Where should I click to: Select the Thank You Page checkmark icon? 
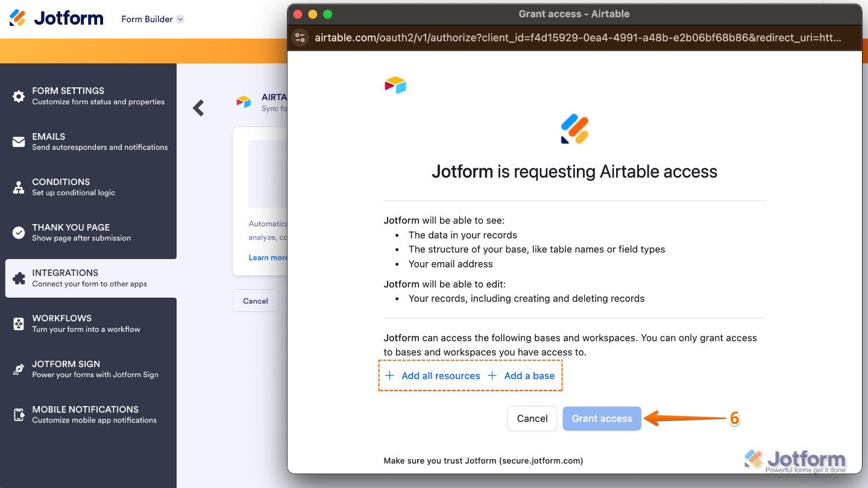(x=17, y=232)
